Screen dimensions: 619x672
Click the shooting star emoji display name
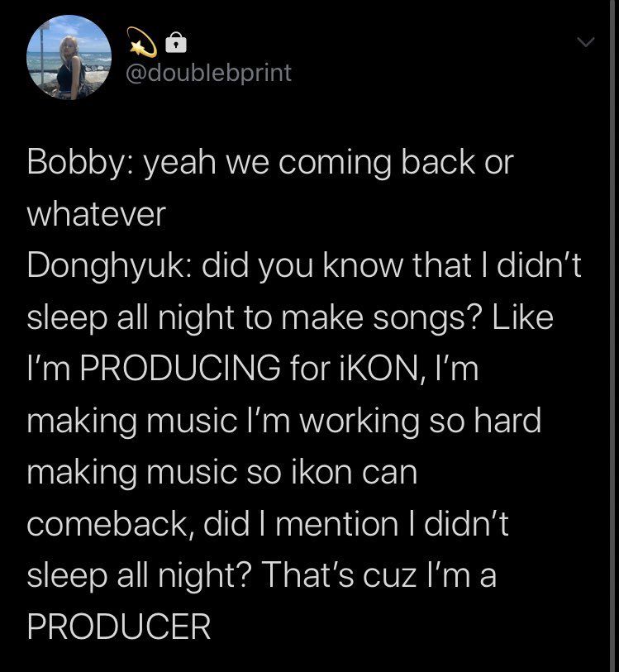[142, 39]
